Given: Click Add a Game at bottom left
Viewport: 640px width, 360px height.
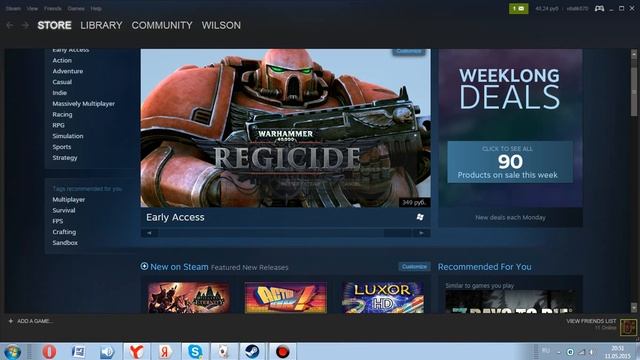Looking at the screenshot, I should (34, 321).
